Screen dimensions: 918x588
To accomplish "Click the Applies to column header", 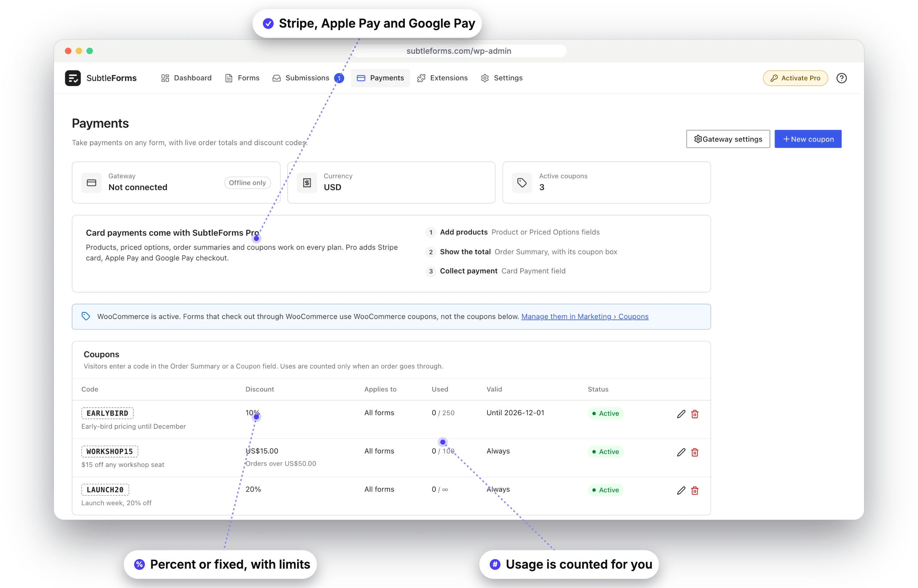I will pos(380,389).
